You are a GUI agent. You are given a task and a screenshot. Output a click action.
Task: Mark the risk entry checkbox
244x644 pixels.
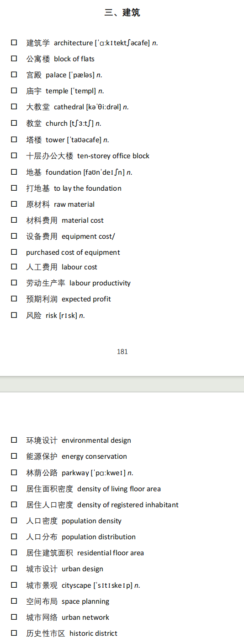click(14, 315)
